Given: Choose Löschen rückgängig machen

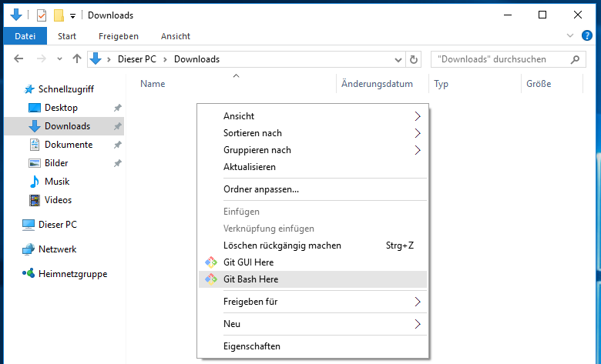Looking at the screenshot, I should (x=313, y=245).
